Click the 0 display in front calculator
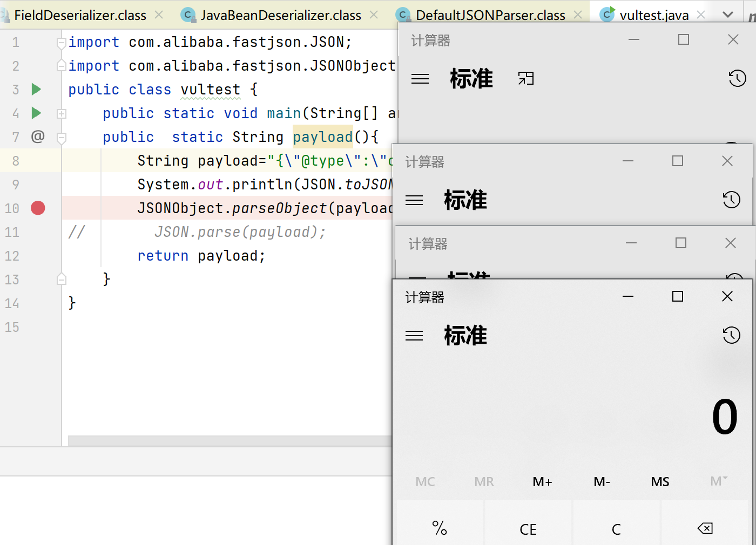Image resolution: width=756 pixels, height=545 pixels. pyautogui.click(x=725, y=417)
